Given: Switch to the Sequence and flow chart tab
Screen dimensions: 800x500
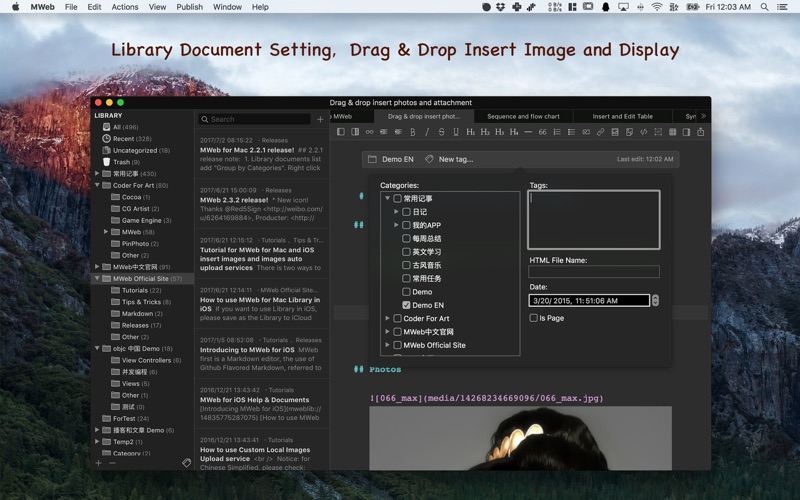Looking at the screenshot, I should pyautogui.click(x=523, y=116).
